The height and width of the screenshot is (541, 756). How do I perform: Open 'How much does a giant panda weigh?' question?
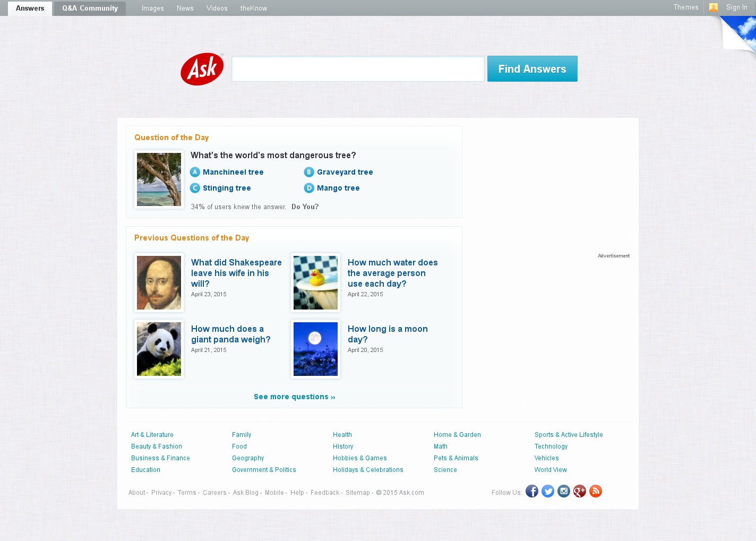(231, 334)
